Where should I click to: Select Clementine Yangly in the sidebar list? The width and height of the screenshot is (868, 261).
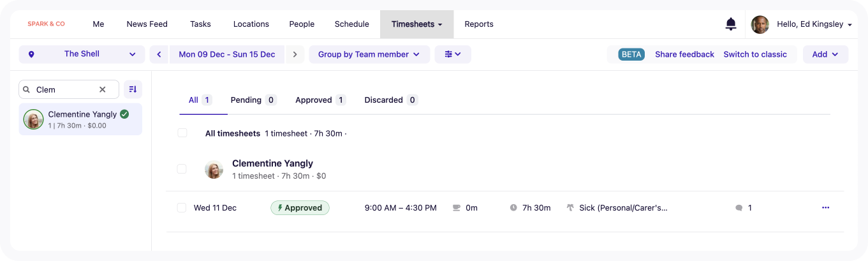[x=80, y=119]
